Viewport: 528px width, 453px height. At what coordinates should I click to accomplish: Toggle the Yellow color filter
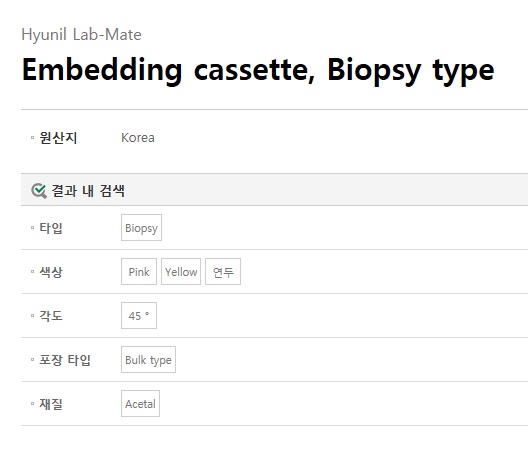(181, 272)
